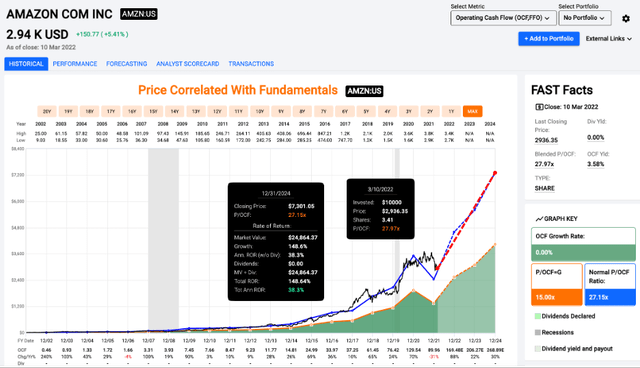Image resolution: width=640 pixels, height=368 pixels.
Task: Select the 10Y time range button
Action: (x=260, y=111)
